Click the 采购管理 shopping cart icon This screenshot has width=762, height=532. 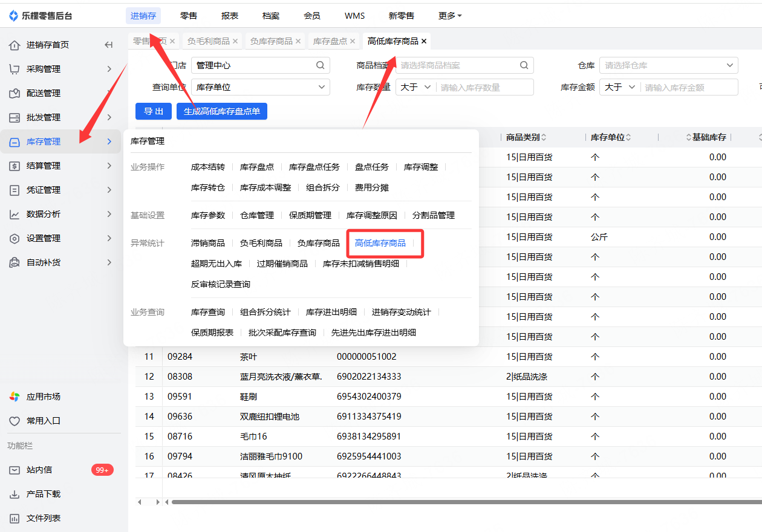click(x=15, y=69)
